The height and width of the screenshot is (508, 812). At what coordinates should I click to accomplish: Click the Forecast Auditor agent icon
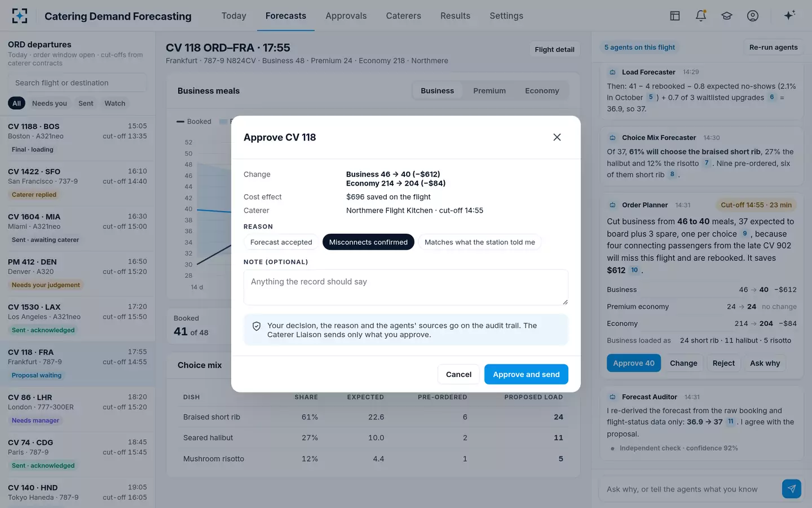click(612, 397)
